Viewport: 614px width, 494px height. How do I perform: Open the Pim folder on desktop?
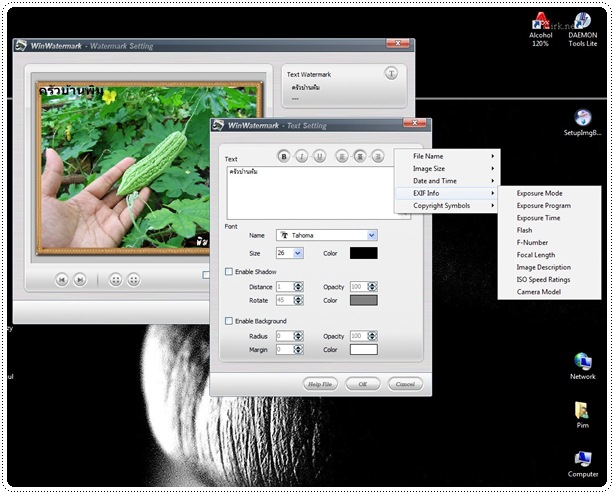click(583, 415)
